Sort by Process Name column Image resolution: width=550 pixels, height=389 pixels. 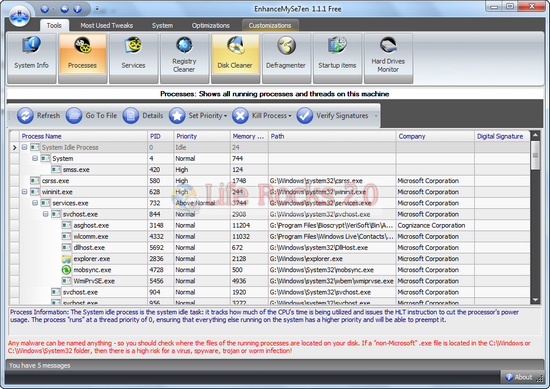point(83,136)
